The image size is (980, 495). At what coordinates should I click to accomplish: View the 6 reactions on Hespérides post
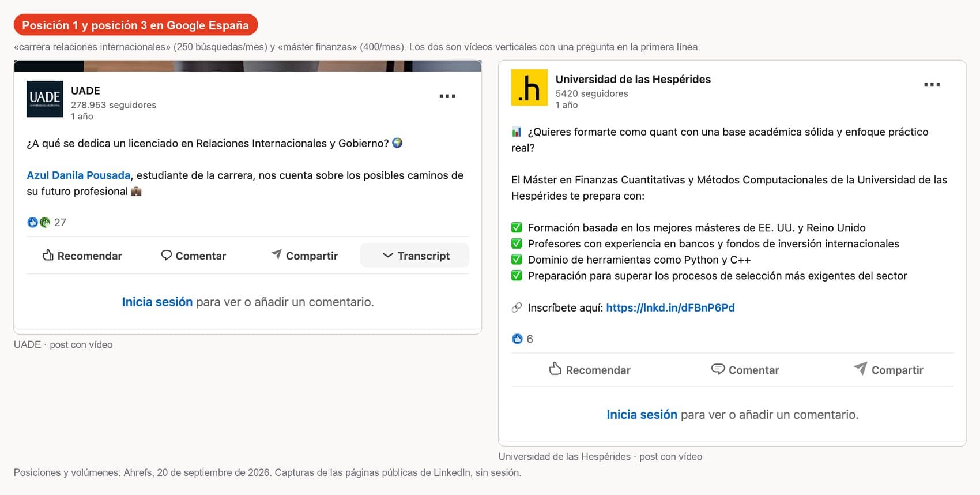522,339
